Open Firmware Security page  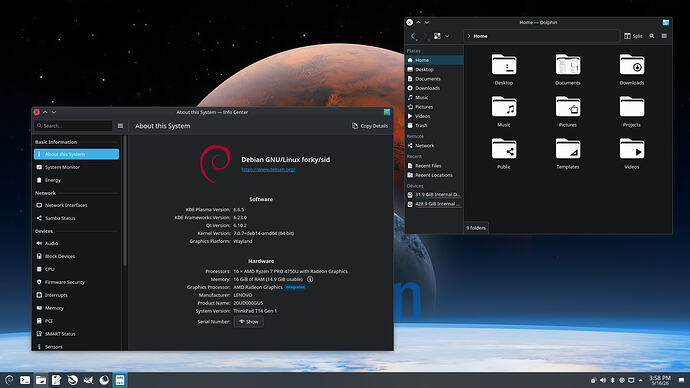[x=76, y=282]
